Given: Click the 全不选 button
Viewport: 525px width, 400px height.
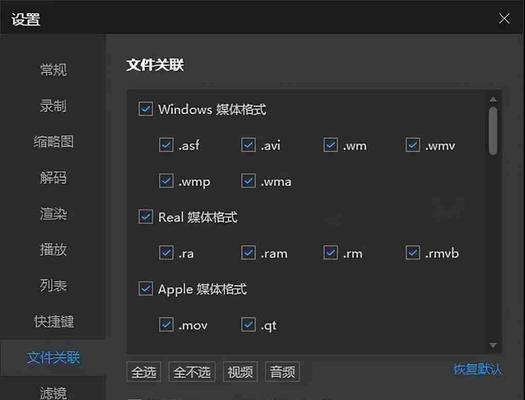Looking at the screenshot, I should [192, 372].
